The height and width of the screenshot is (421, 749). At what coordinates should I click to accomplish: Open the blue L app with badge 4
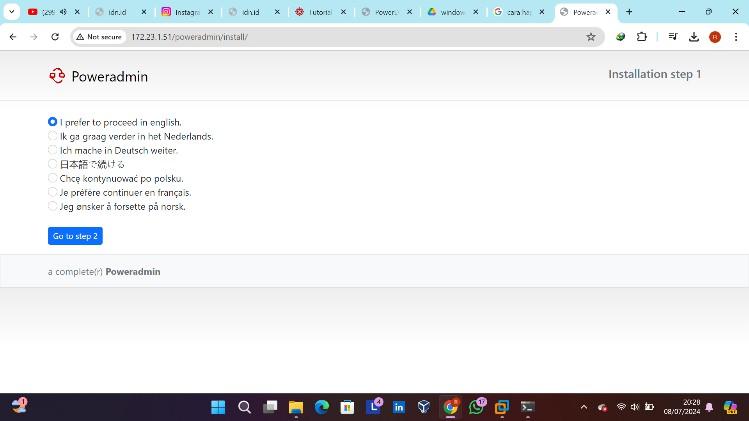tap(373, 407)
